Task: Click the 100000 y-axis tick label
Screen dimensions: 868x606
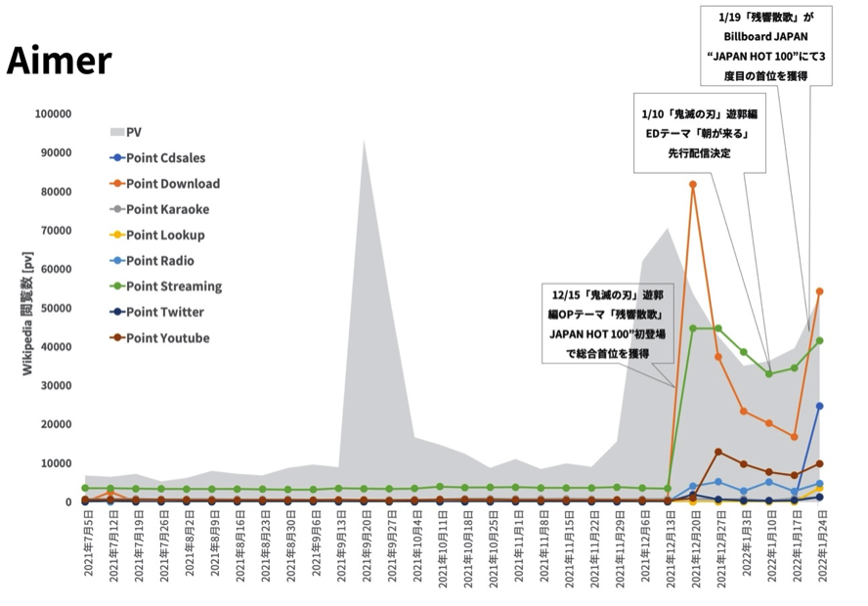Action: tap(53, 113)
